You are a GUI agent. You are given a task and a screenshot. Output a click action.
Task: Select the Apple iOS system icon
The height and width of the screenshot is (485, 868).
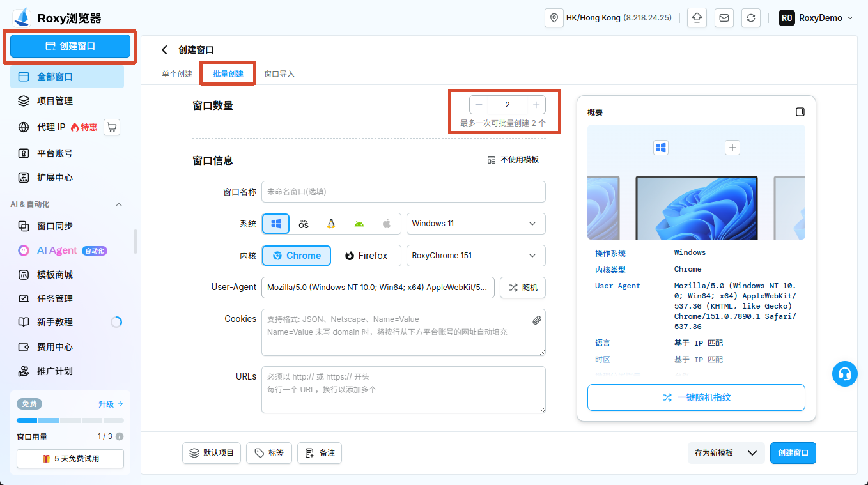click(x=386, y=224)
